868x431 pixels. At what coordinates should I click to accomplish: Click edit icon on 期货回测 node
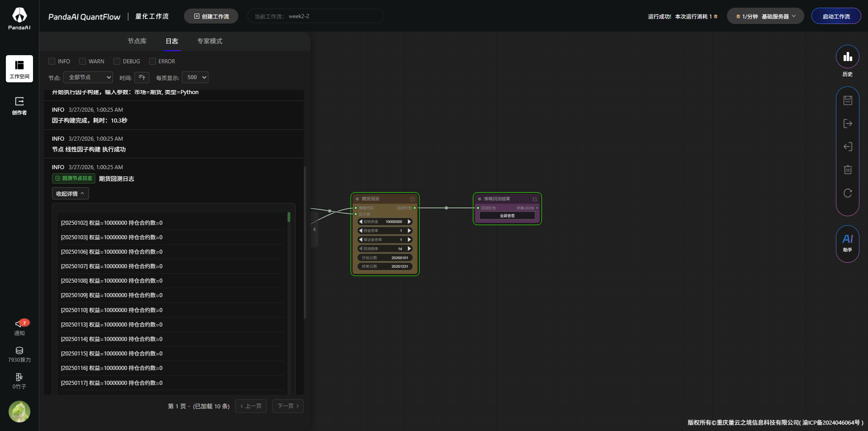[x=412, y=199]
